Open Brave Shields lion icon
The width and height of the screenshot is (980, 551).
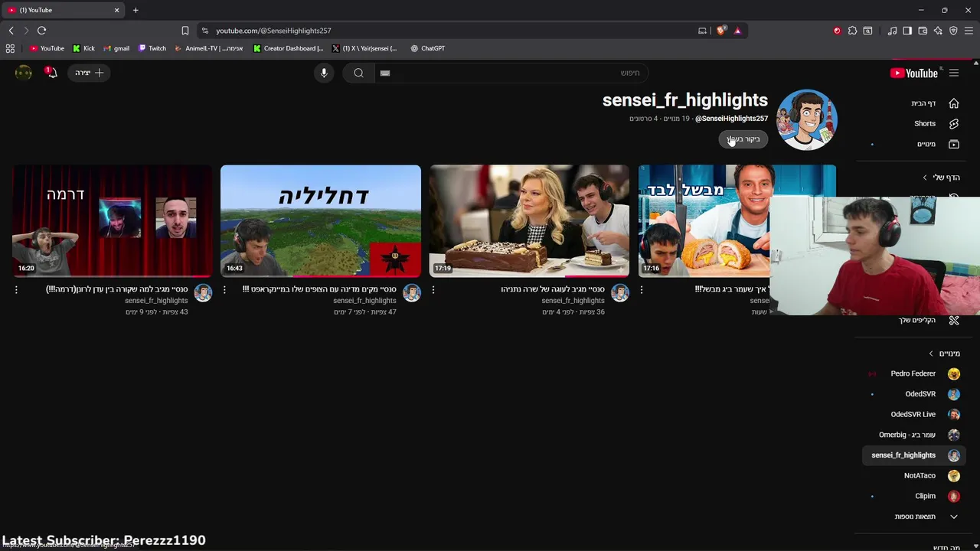[720, 31]
